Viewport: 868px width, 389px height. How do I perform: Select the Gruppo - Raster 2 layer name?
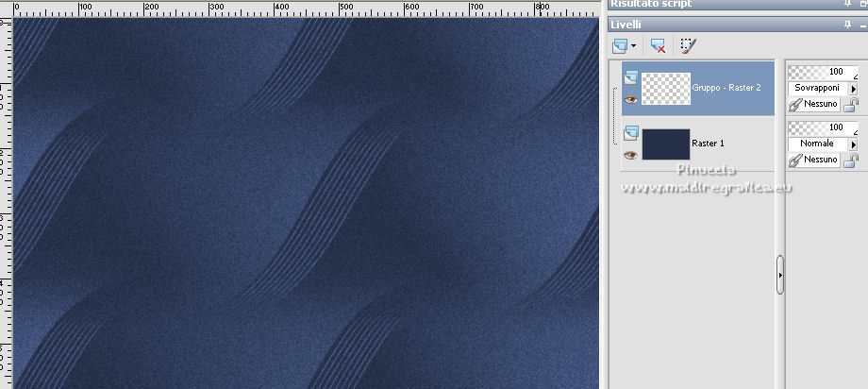tap(726, 88)
